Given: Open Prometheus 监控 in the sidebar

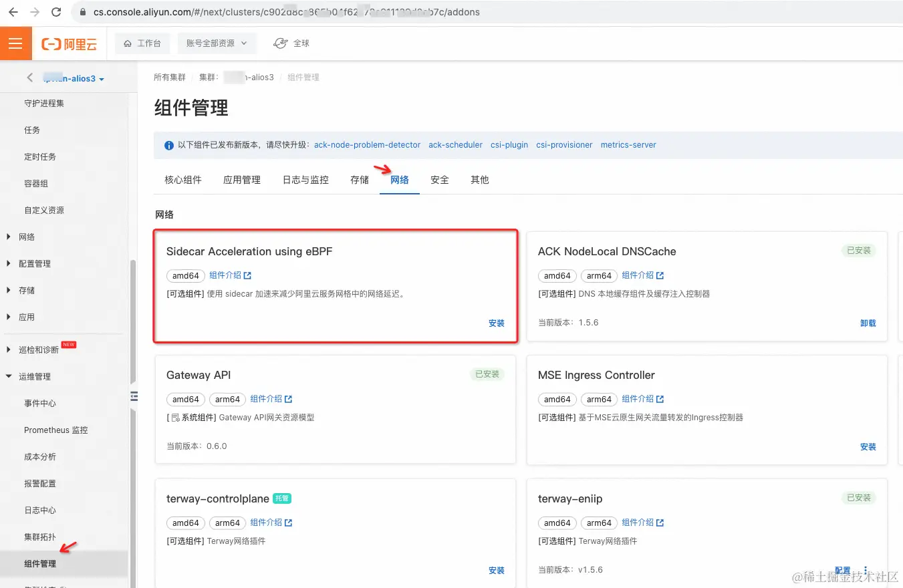Looking at the screenshot, I should coord(56,430).
